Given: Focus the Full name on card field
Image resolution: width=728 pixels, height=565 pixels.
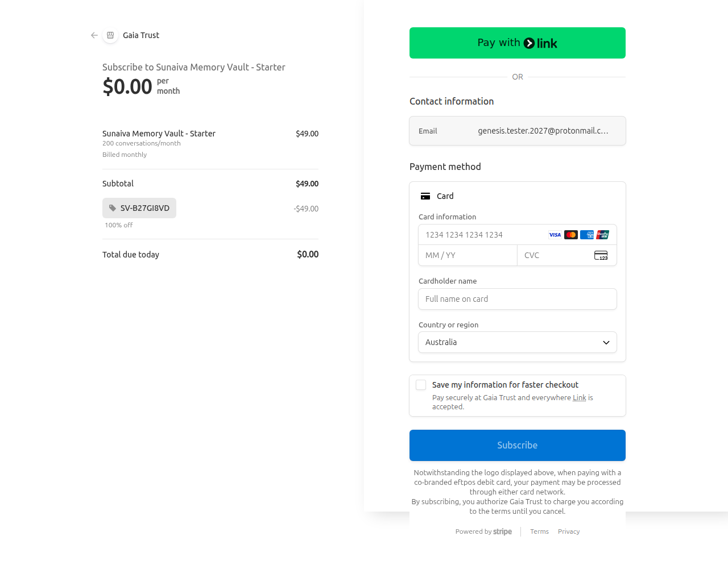Looking at the screenshot, I should click(x=518, y=299).
